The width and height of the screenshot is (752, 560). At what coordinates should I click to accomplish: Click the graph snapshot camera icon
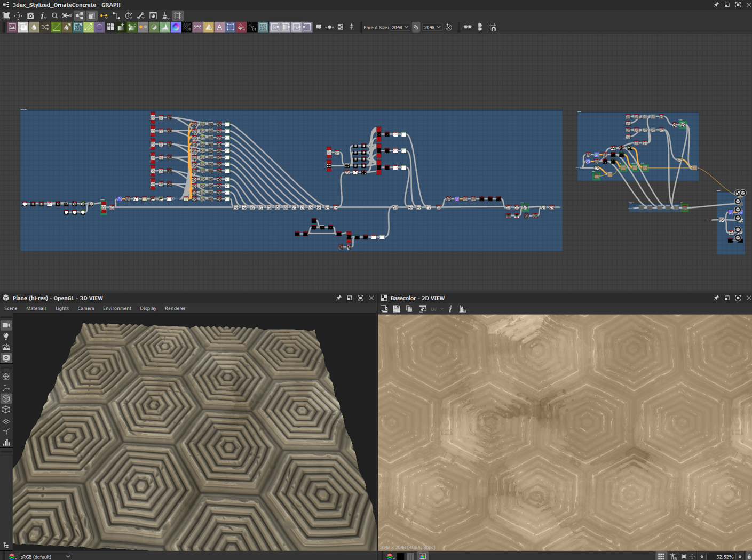tap(30, 16)
